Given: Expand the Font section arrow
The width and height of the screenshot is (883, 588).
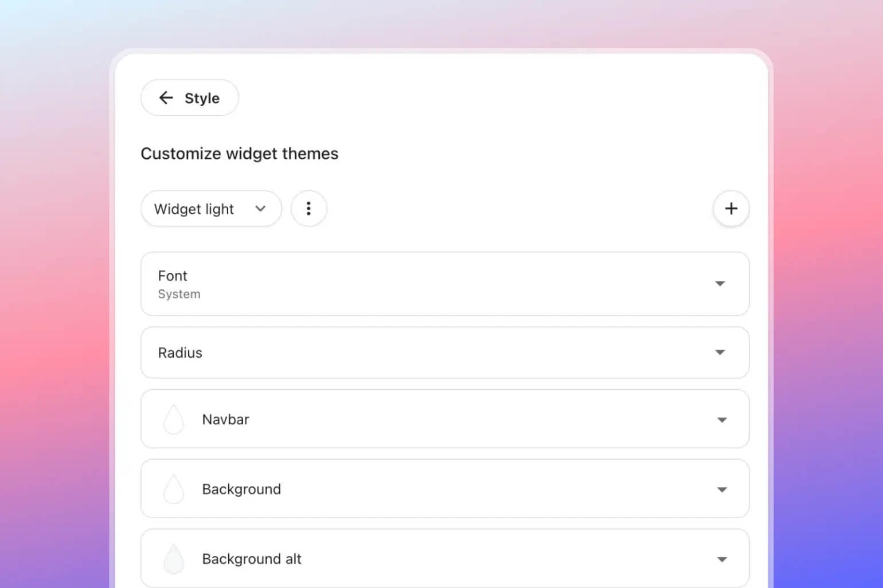Looking at the screenshot, I should (720, 284).
